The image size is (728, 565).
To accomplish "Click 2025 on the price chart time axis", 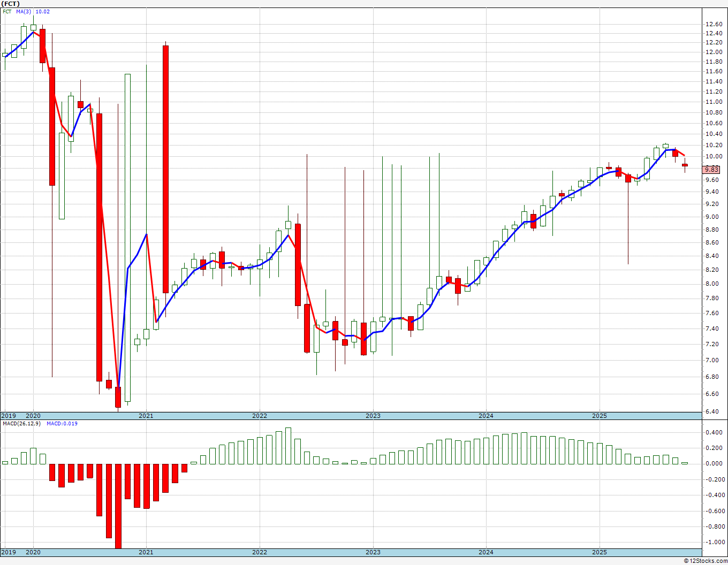I will [600, 416].
